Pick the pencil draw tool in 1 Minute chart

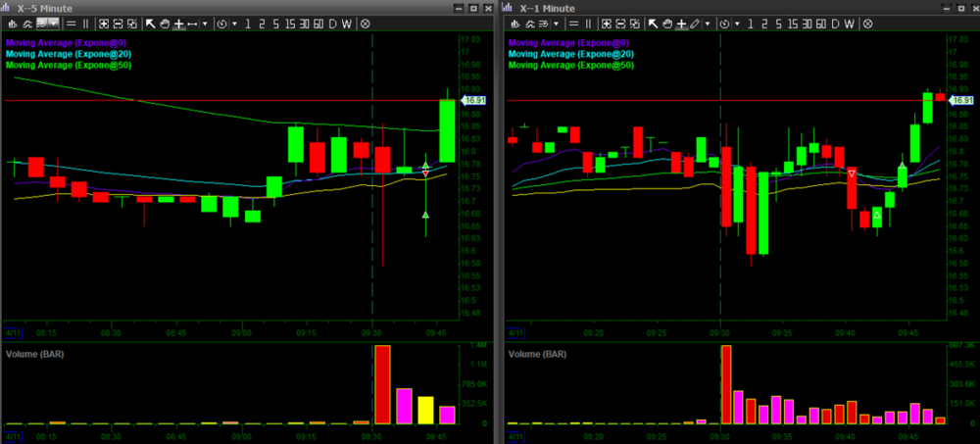(x=694, y=23)
